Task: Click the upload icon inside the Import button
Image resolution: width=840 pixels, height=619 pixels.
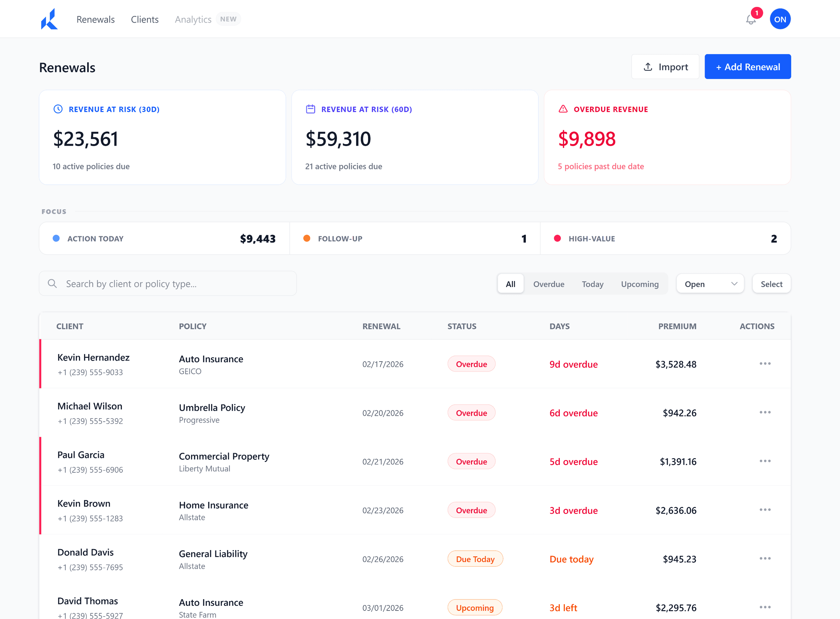Action: [x=648, y=66]
